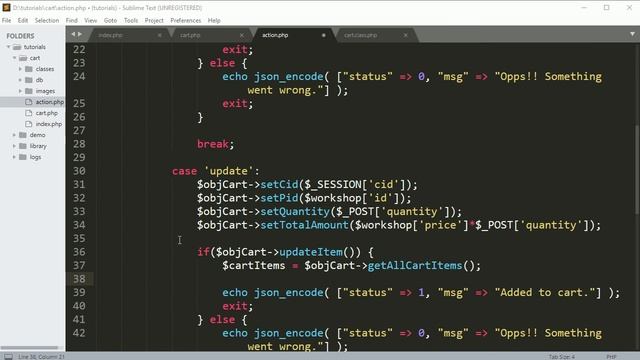640x360 pixels.
Task: Expand the library folder
Action: (x=14, y=146)
